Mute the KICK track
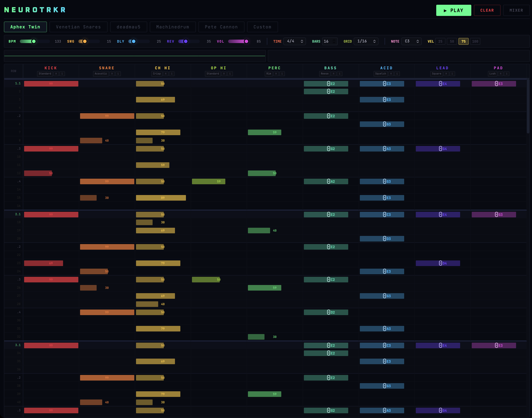Screen dimensions: 532x418 [x=56, y=74]
